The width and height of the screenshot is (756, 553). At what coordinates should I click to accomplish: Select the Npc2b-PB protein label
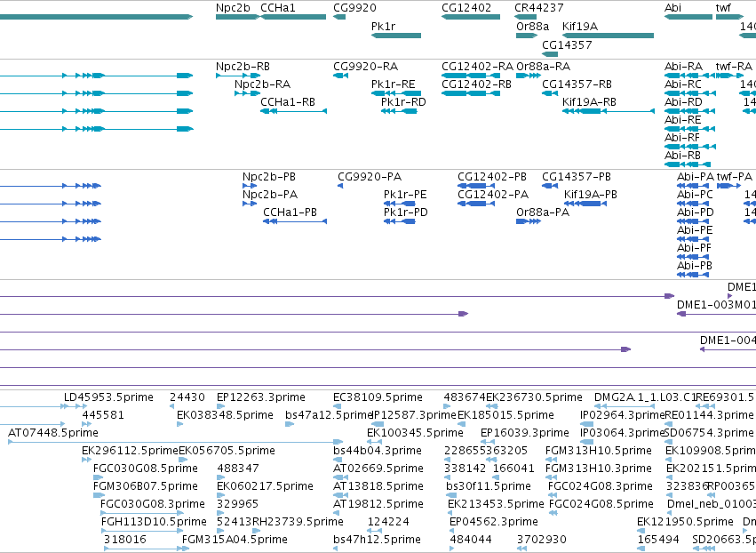[269, 177]
